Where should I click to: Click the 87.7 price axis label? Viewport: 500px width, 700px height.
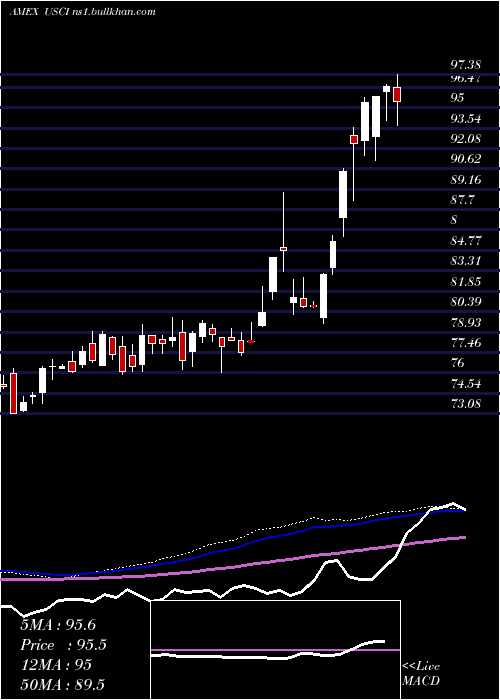pyautogui.click(x=462, y=200)
